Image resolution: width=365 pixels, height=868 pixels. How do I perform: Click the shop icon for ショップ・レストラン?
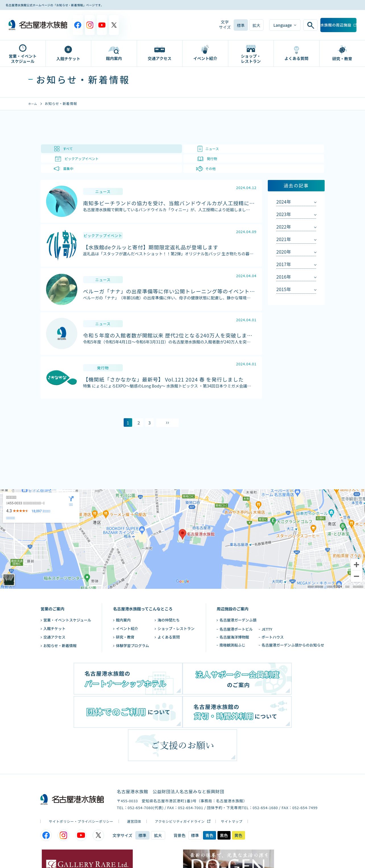(250, 48)
